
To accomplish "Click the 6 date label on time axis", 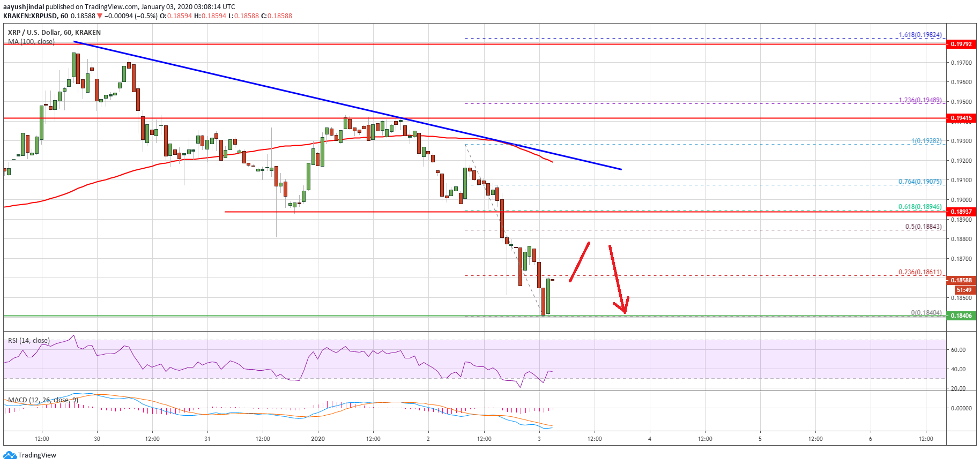I will coord(870,439).
